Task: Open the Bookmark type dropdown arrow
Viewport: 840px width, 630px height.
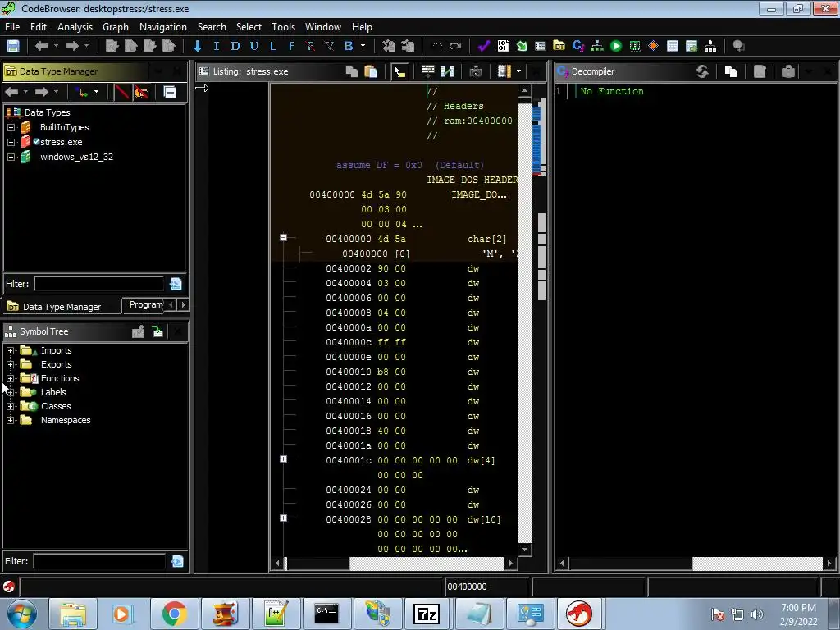Action: point(363,46)
